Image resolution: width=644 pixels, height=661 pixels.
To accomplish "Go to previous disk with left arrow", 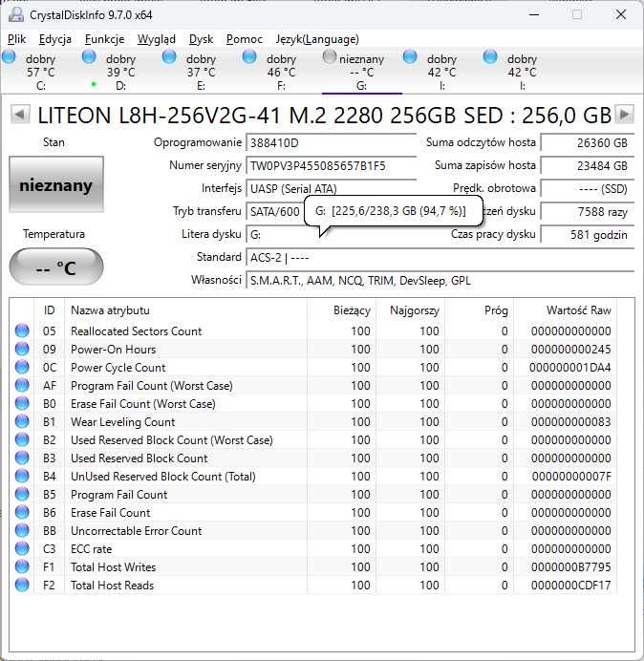I will click(x=20, y=115).
